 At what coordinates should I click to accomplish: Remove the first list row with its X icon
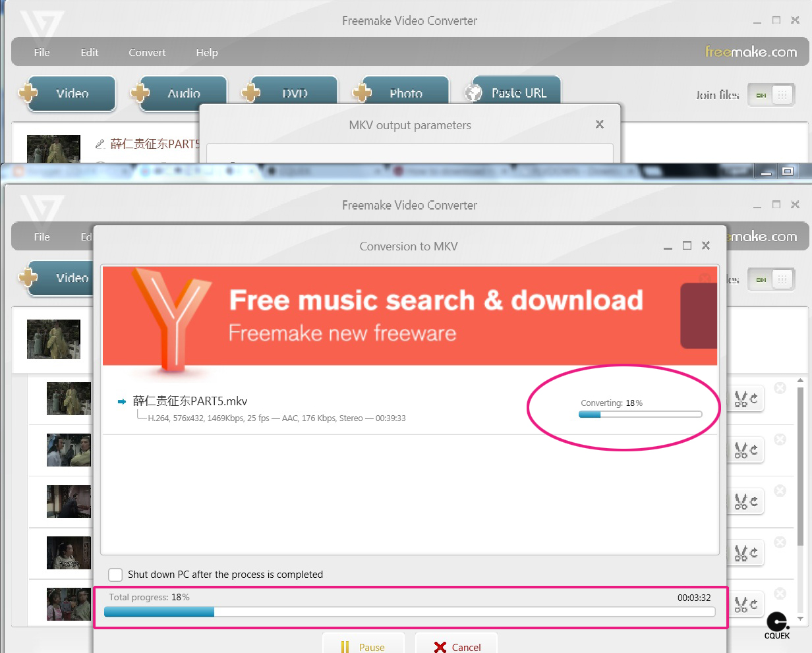(780, 388)
